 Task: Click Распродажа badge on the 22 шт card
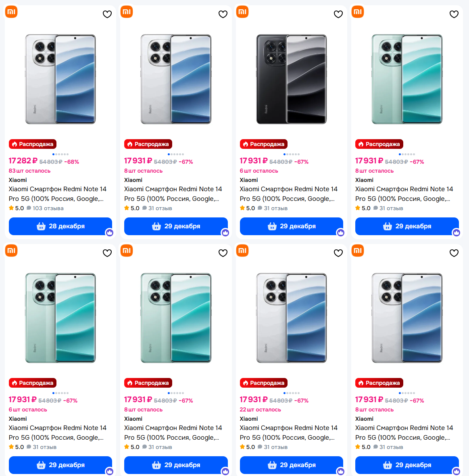(264, 383)
